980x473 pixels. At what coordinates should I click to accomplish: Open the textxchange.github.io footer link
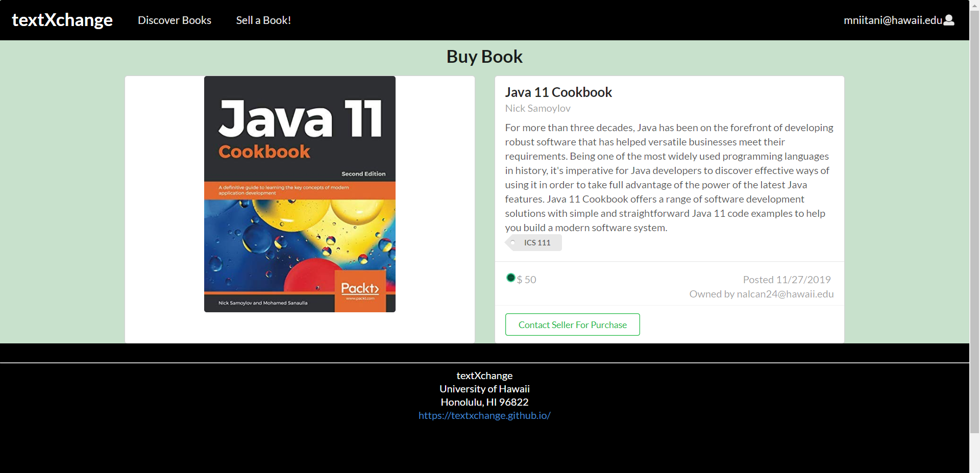coord(484,415)
